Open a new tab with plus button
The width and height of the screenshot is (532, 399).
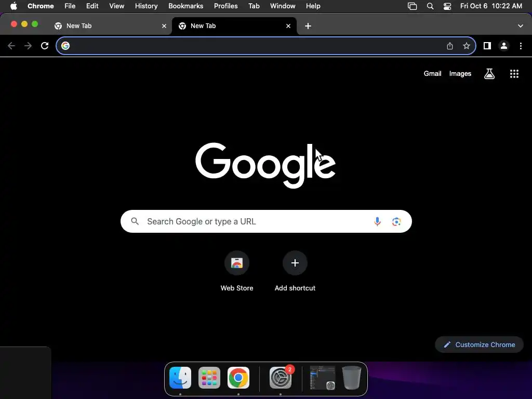pyautogui.click(x=308, y=26)
